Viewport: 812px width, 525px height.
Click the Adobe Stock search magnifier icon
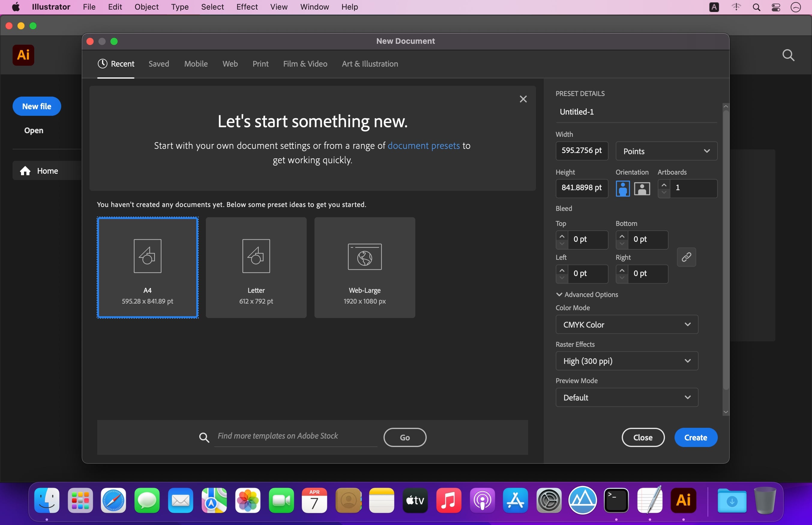click(204, 437)
